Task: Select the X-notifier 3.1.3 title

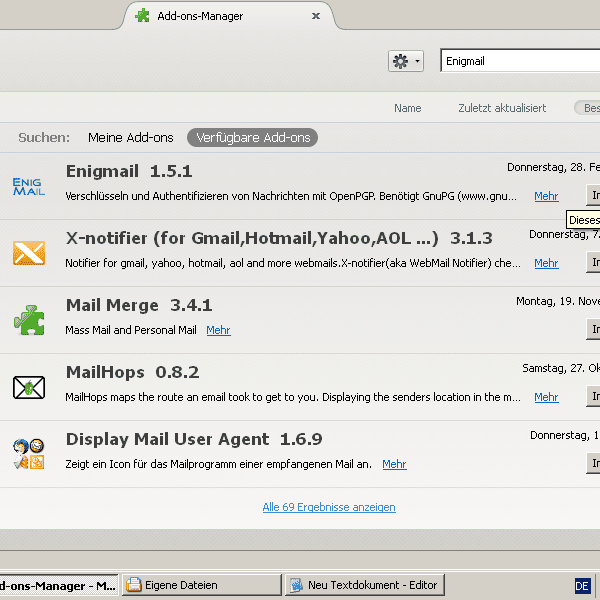Action: pos(279,238)
